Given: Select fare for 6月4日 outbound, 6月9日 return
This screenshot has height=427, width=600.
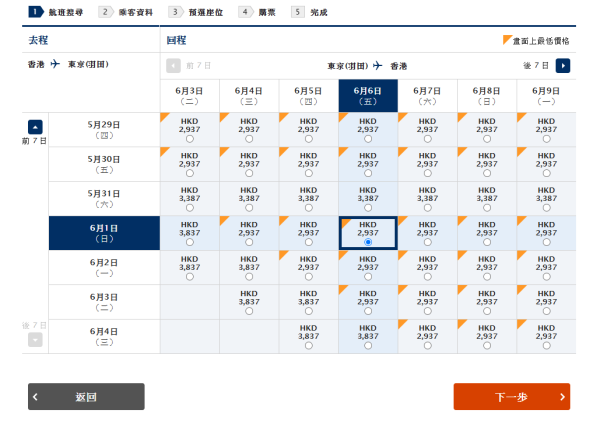Looking at the screenshot, I should pos(546,346).
